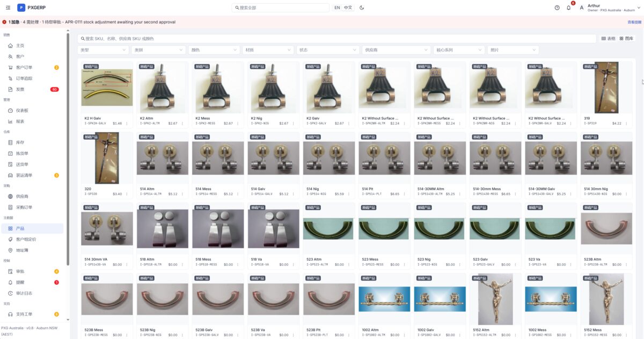Collapse the sidebar with the top-left menu icon
The height and width of the screenshot is (339, 644).
(x=8, y=8)
